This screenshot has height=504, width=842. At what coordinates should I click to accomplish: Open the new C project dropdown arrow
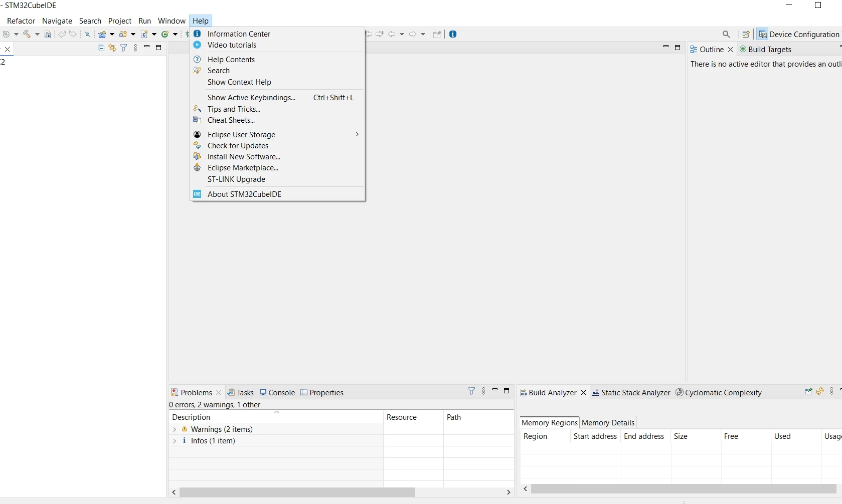[x=112, y=35]
